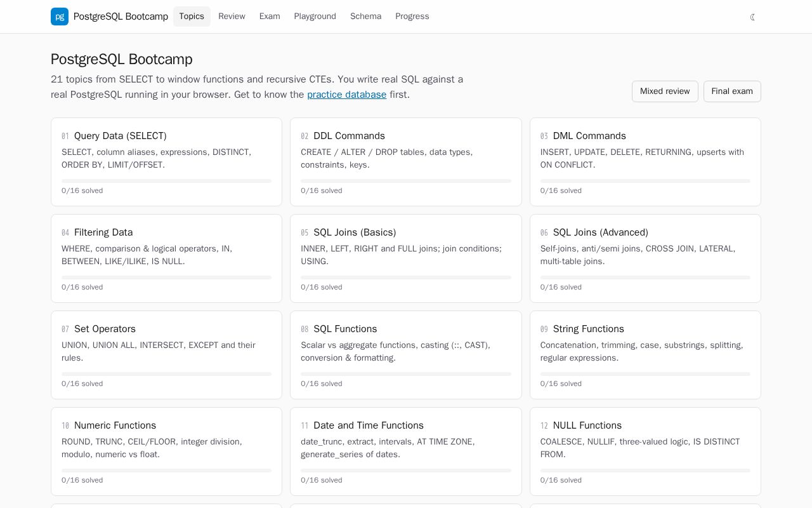The width and height of the screenshot is (812, 508).
Task: Toggle dark mode moon icon
Action: (x=753, y=17)
